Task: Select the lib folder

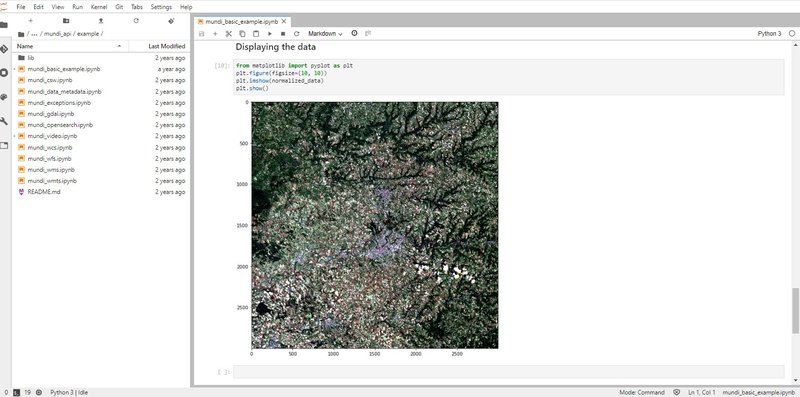Action: [101, 58]
